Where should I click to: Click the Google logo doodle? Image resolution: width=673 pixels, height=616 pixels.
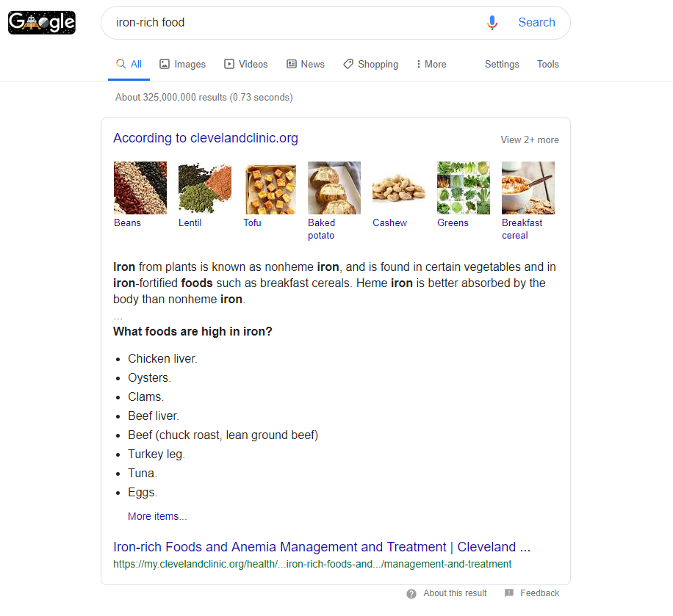(x=42, y=23)
